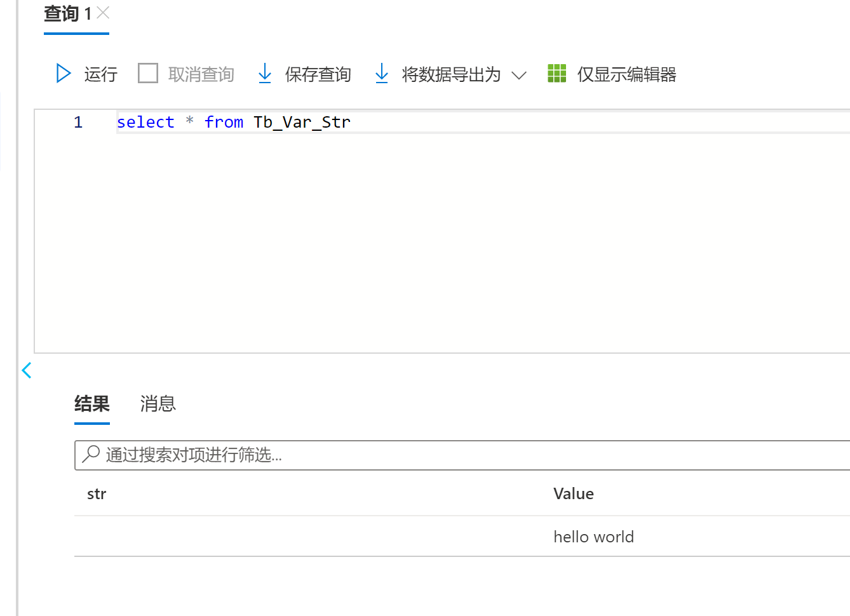Place the cursor in editor line 1

(x=483, y=122)
